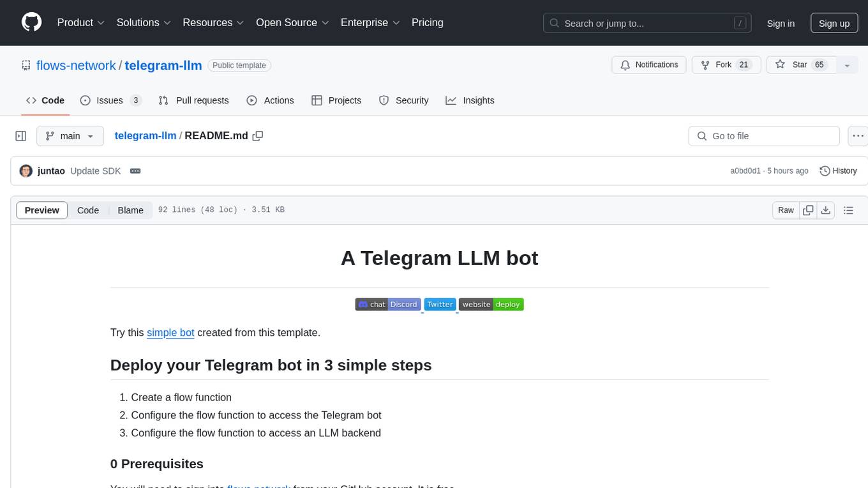Select the Blame view

tap(131, 210)
